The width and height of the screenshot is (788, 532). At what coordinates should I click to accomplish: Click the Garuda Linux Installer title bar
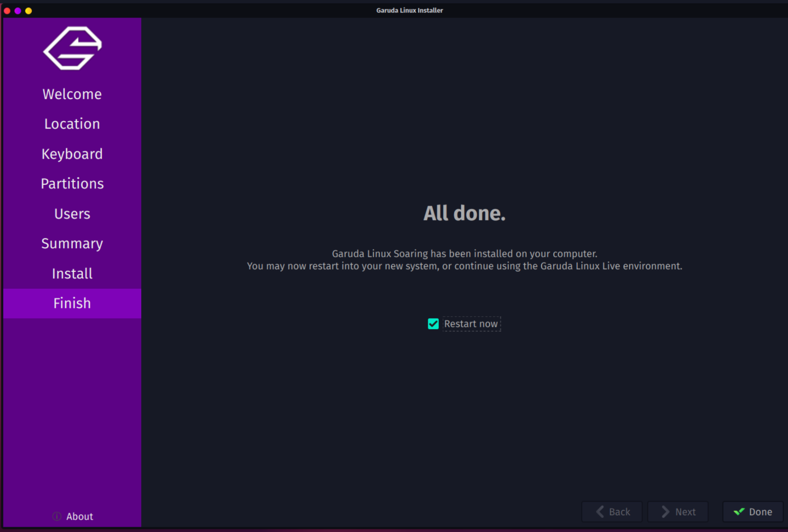click(409, 10)
